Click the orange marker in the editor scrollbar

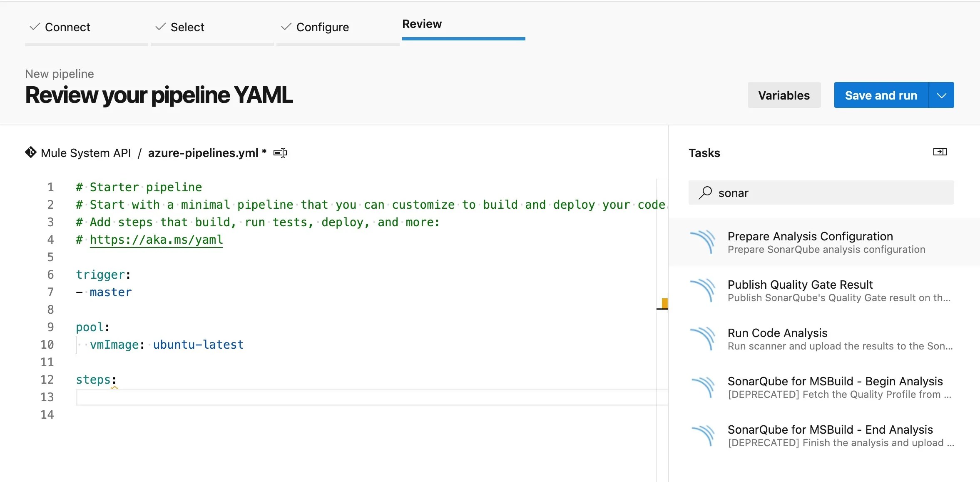pos(664,303)
